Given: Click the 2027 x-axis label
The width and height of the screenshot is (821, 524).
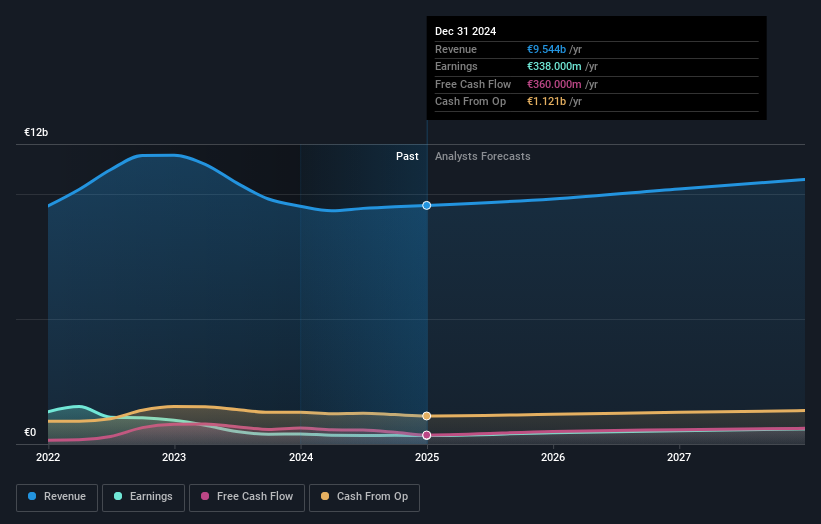Looking at the screenshot, I should 679,457.
